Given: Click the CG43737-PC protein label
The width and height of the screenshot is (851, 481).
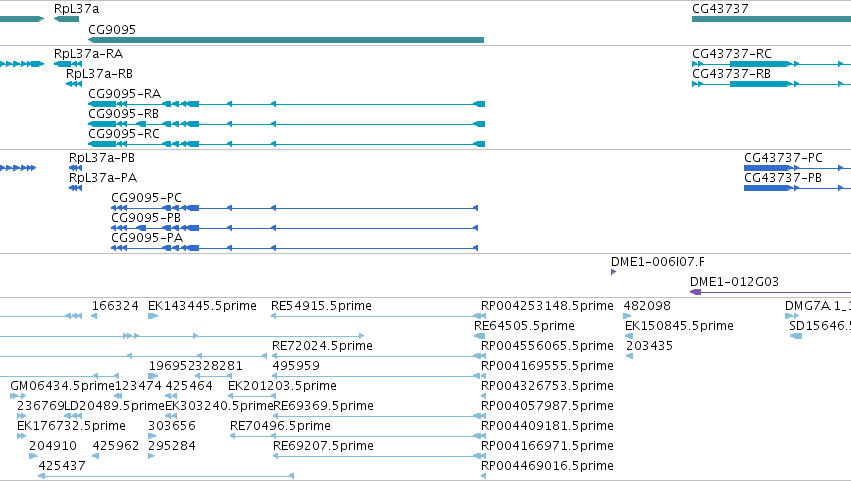Looking at the screenshot, I should (783, 158).
